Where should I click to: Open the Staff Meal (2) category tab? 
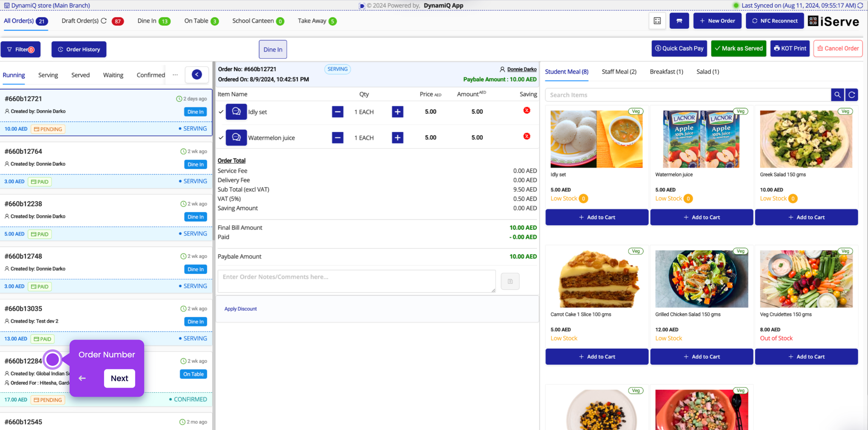619,72
